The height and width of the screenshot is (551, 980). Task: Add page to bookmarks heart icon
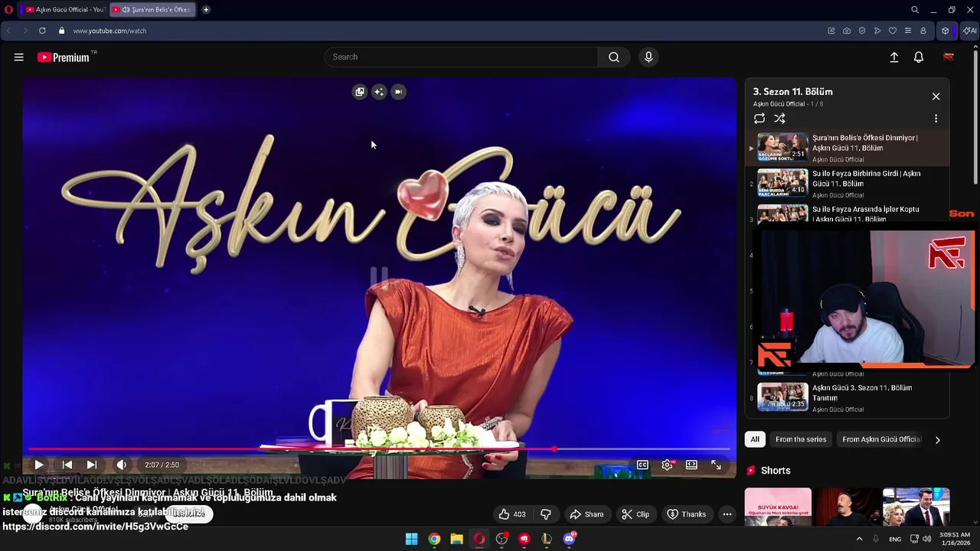point(893,31)
